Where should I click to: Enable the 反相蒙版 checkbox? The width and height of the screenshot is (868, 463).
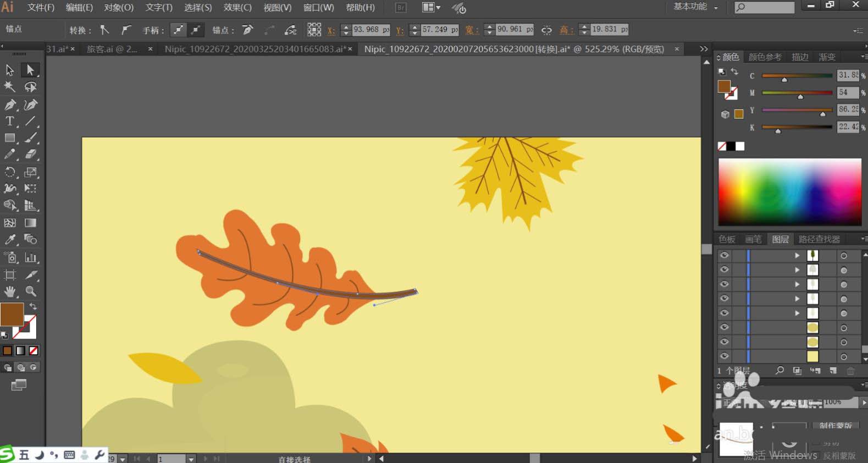pos(817,456)
